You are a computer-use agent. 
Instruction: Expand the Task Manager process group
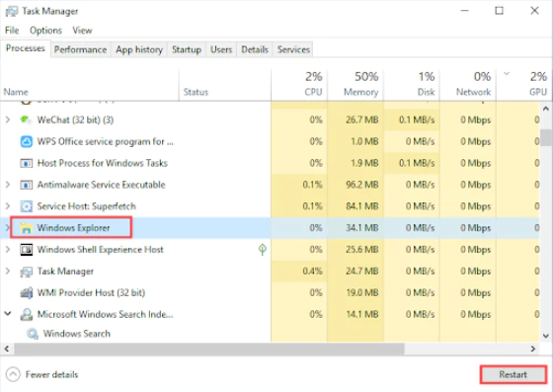pyautogui.click(x=8, y=272)
